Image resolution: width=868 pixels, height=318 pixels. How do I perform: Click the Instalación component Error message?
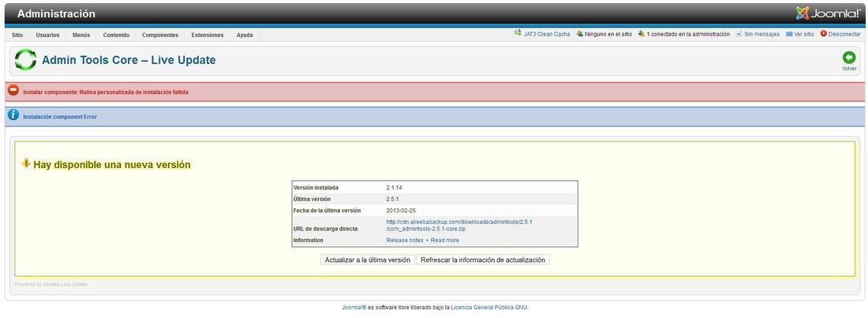(60, 117)
